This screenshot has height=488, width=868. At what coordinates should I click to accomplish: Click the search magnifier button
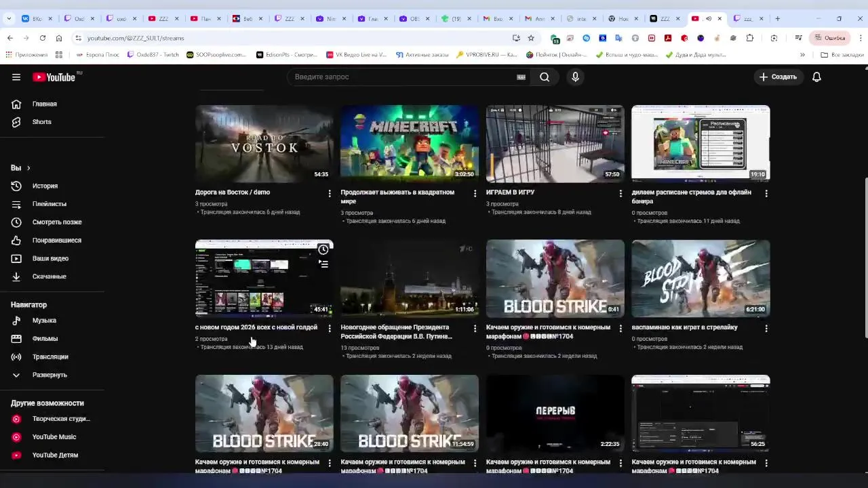click(545, 77)
